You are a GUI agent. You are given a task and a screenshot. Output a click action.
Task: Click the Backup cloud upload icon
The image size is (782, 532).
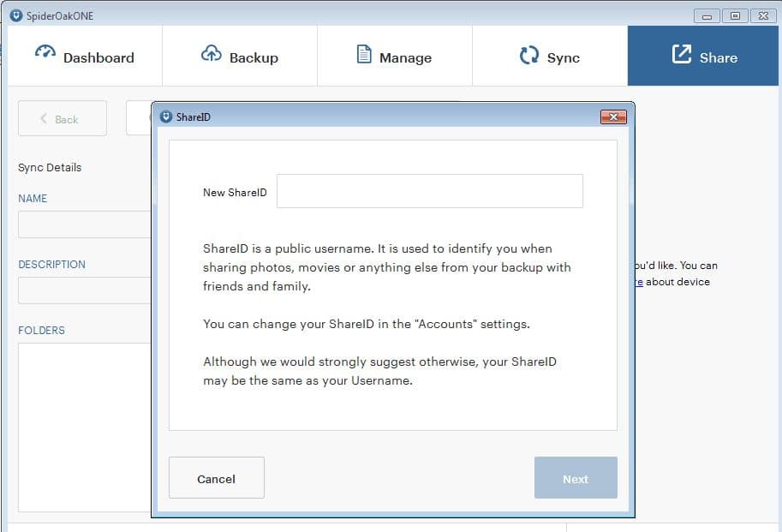tap(212, 53)
